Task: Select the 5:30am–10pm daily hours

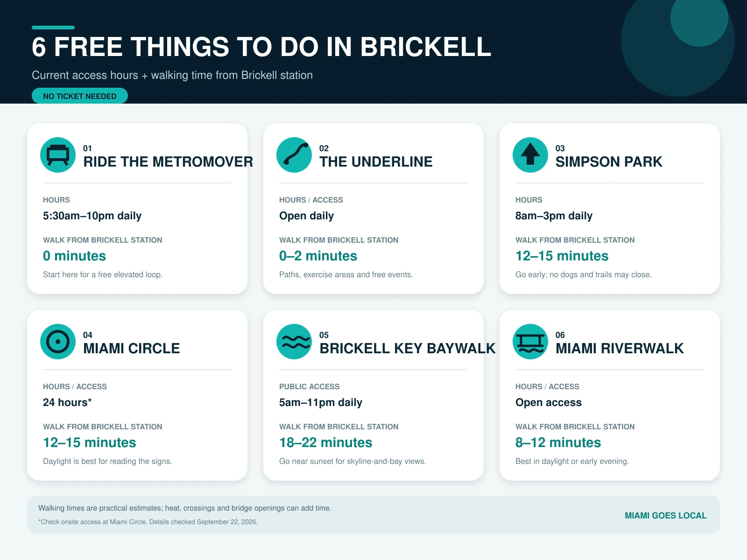Action: point(92,216)
